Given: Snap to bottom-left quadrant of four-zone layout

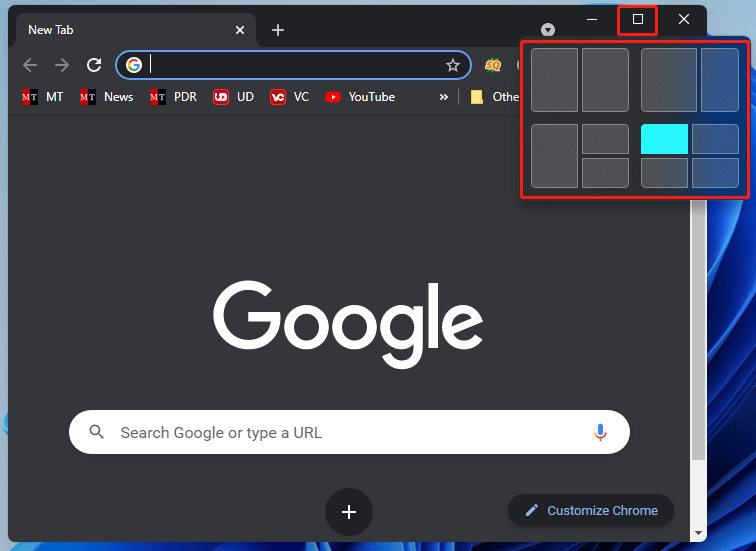Looking at the screenshot, I should point(664,173).
